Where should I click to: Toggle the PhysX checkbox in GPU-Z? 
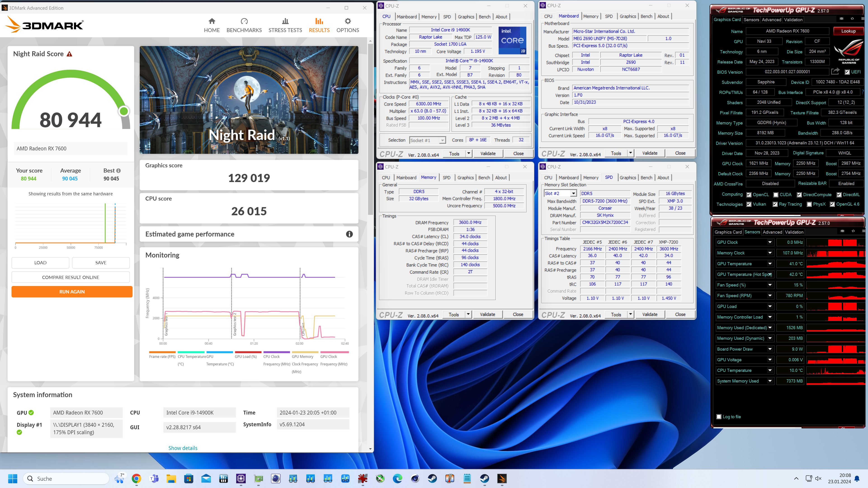tap(809, 204)
